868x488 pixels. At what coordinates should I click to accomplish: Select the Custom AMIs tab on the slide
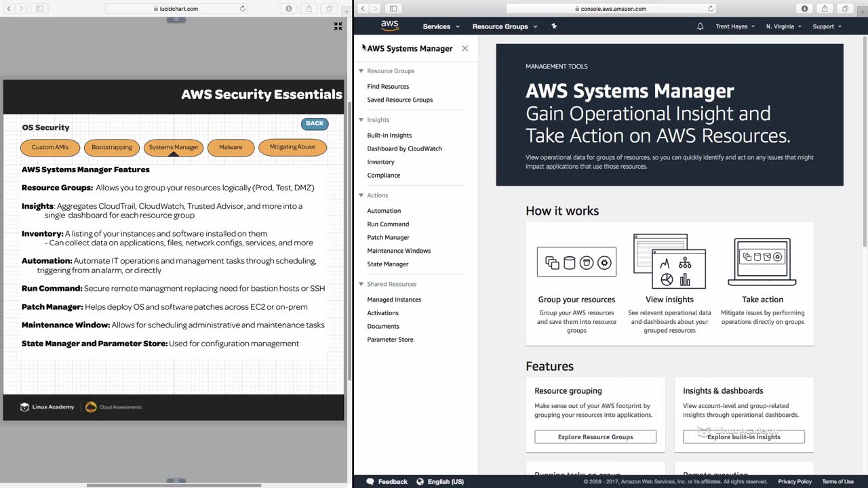[50, 147]
